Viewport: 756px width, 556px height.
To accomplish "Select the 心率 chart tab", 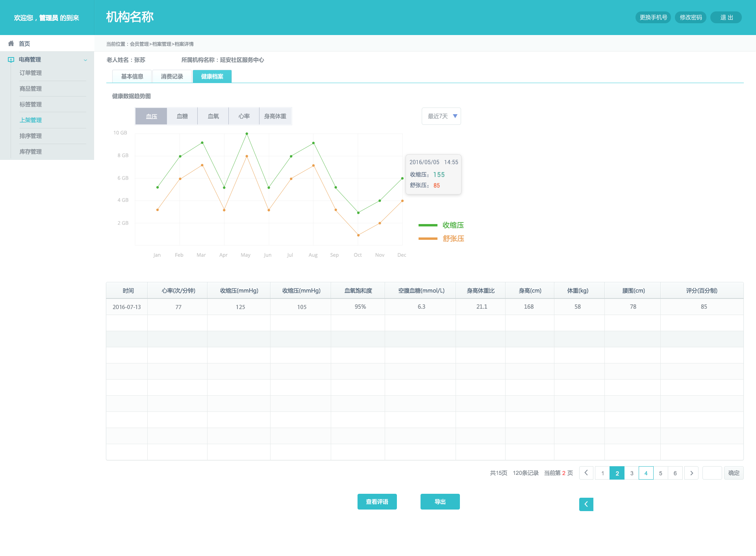I will coord(244,116).
